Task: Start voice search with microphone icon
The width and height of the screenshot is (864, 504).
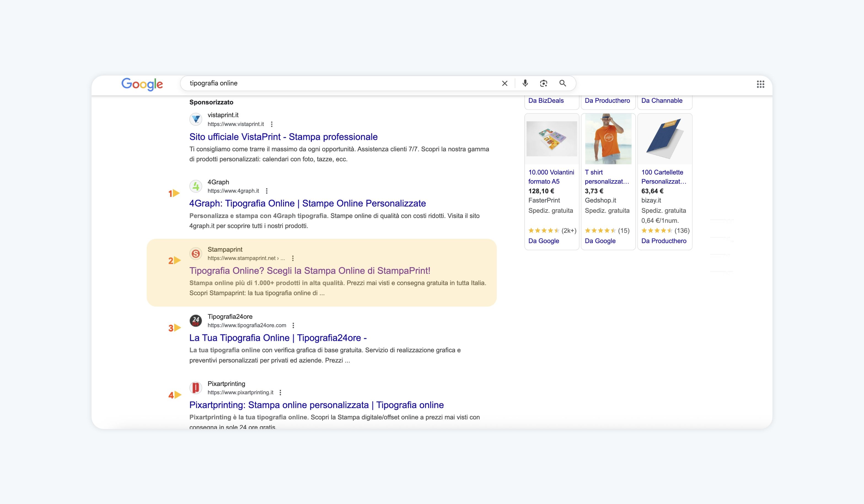Action: pos(525,83)
